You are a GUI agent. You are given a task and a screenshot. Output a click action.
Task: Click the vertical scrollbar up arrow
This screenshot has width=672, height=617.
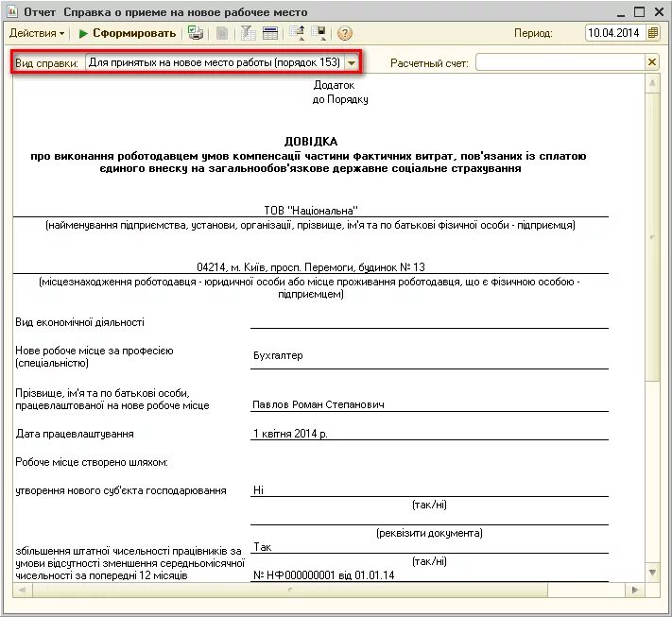coord(652,83)
